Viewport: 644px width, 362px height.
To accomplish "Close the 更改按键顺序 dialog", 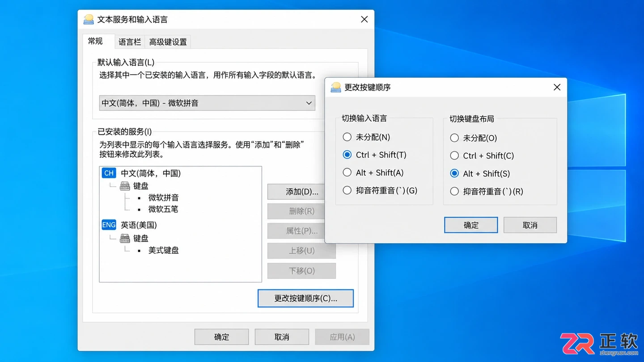I will [557, 87].
